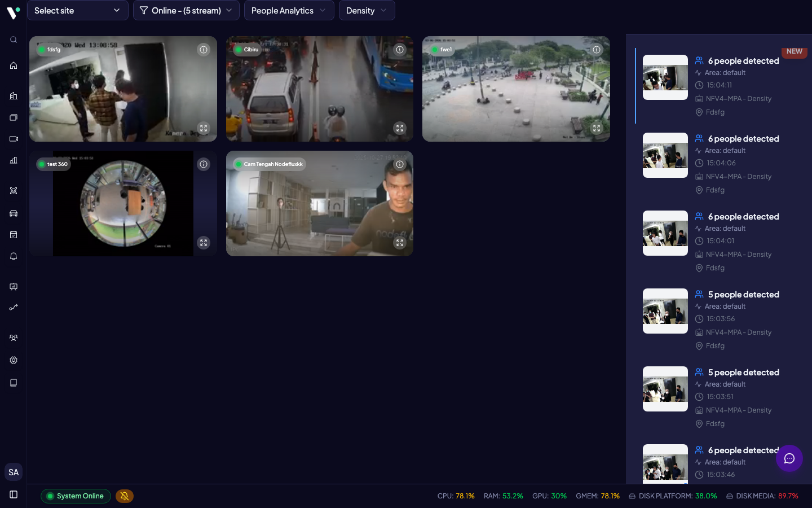Open the route path icon in the sidebar
The height and width of the screenshot is (508, 812).
click(14, 308)
